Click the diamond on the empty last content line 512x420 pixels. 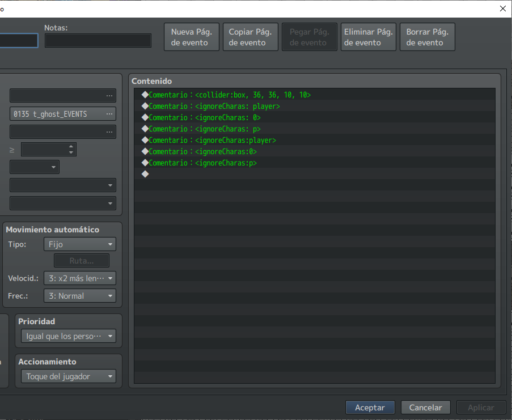[145, 174]
